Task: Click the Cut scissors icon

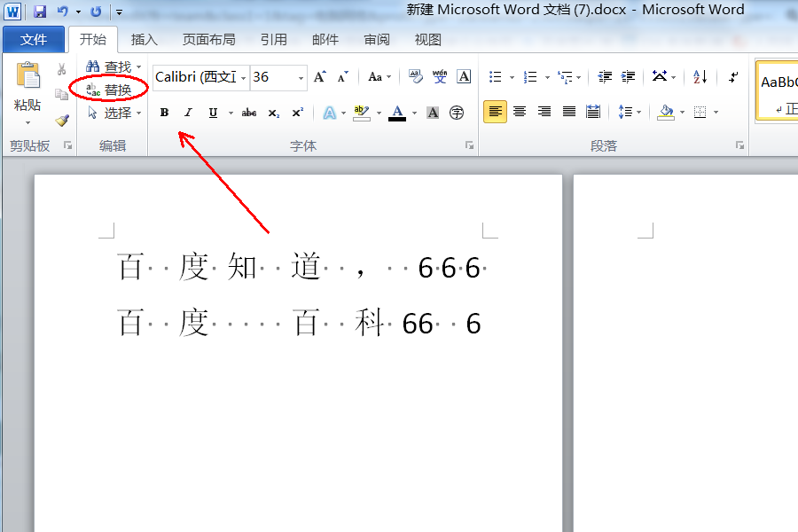Action: point(61,69)
